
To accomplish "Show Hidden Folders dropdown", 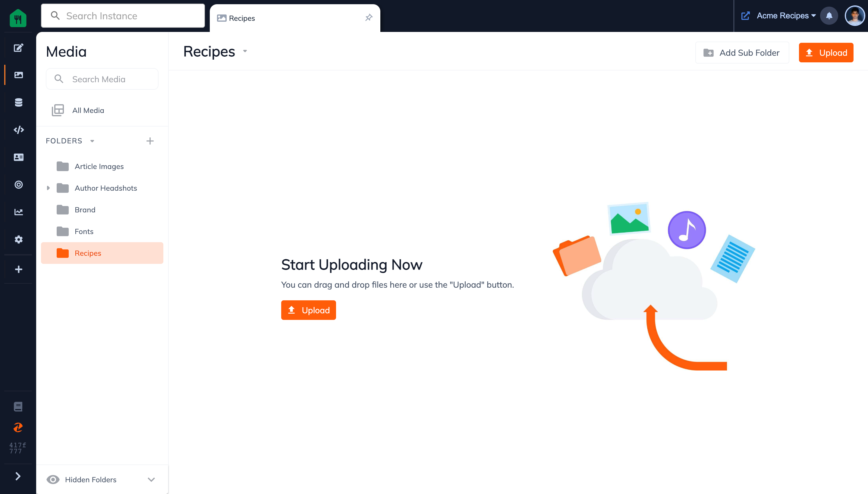I will click(x=151, y=480).
